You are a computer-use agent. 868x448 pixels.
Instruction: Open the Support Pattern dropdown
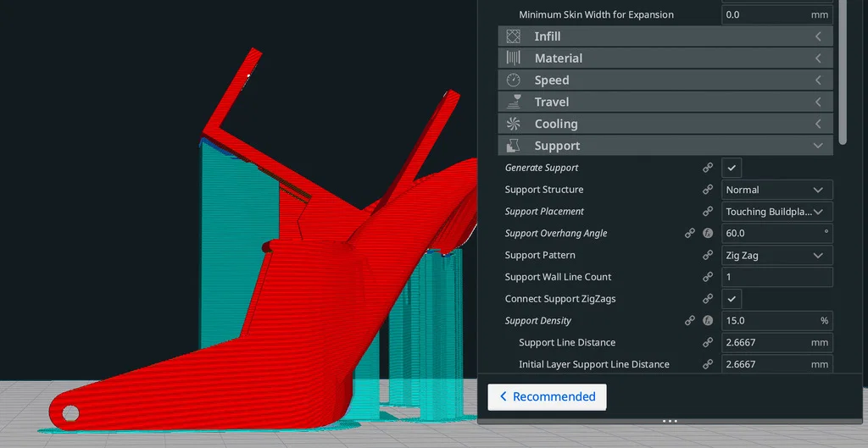pyautogui.click(x=777, y=255)
